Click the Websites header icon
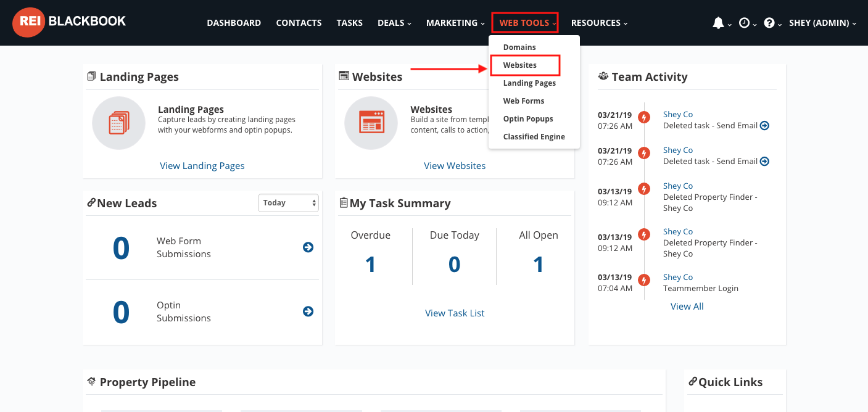The width and height of the screenshot is (868, 412). point(344,76)
